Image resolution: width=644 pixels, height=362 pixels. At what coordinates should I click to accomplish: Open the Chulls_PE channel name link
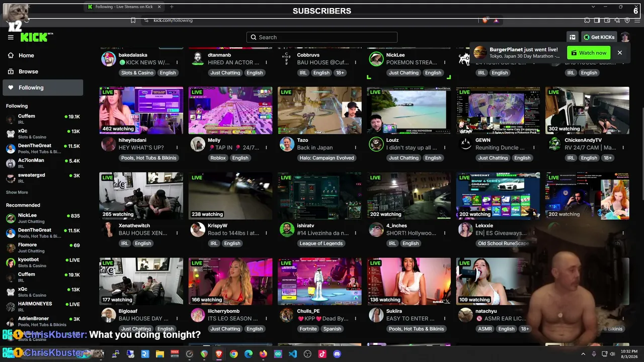click(x=308, y=311)
